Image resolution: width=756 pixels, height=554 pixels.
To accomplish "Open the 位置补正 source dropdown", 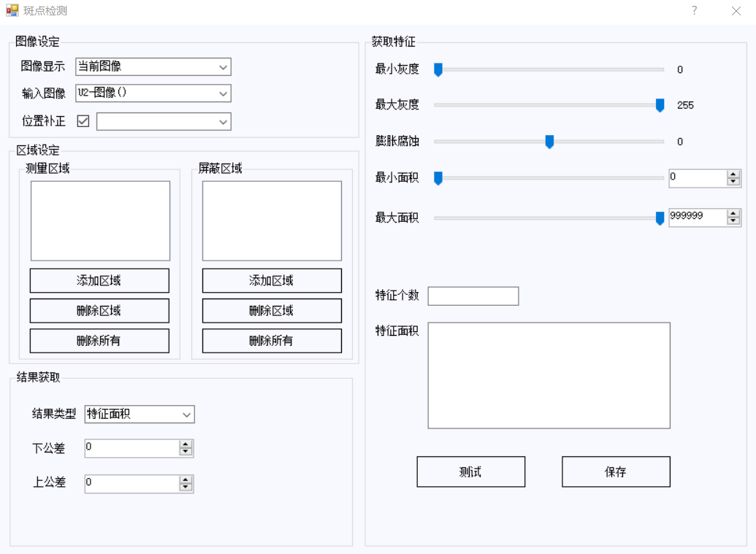I will [x=164, y=121].
